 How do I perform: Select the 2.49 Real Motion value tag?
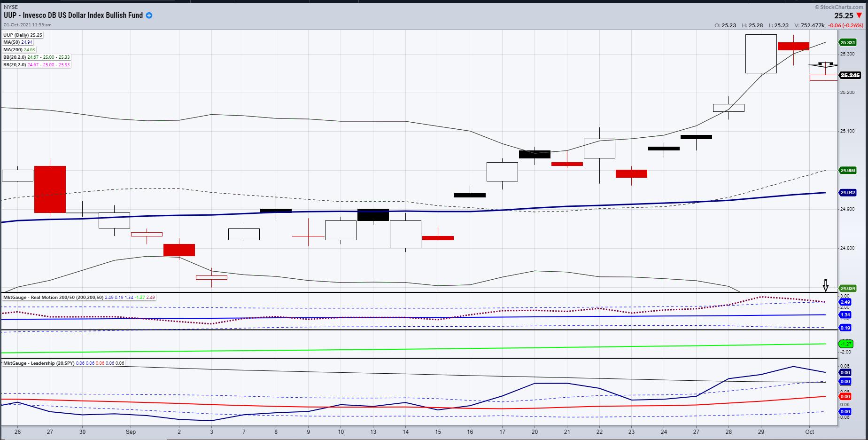845,302
